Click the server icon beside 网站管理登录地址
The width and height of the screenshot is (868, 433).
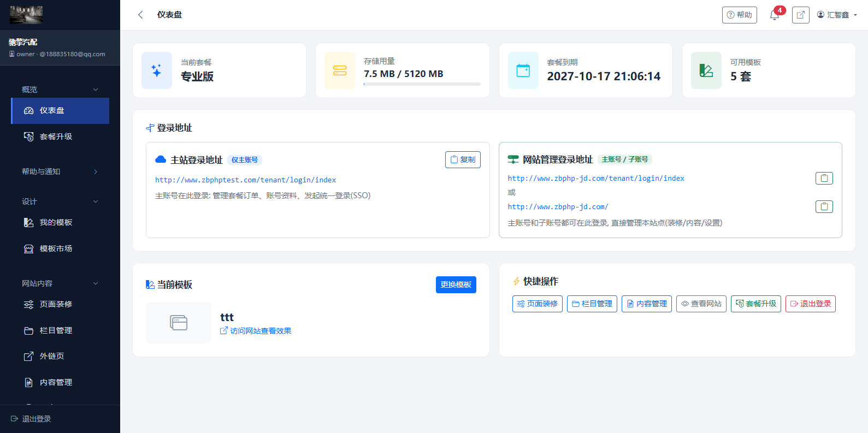pyautogui.click(x=513, y=159)
